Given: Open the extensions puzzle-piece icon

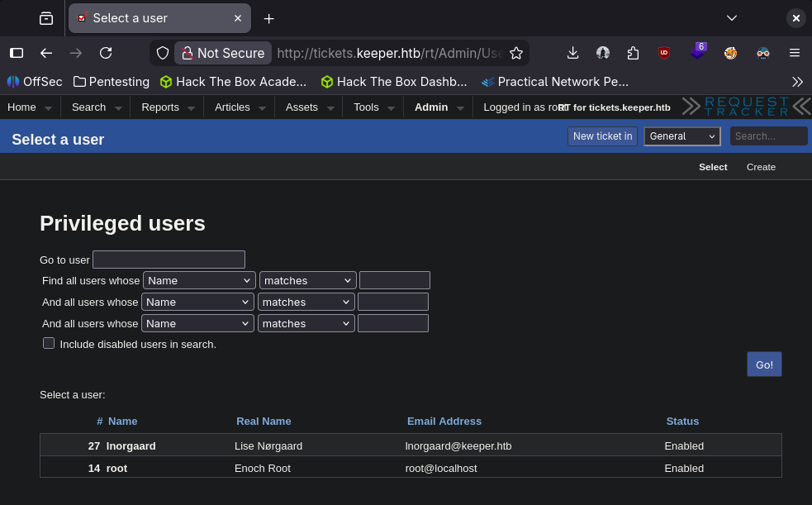Looking at the screenshot, I should pos(634,53).
